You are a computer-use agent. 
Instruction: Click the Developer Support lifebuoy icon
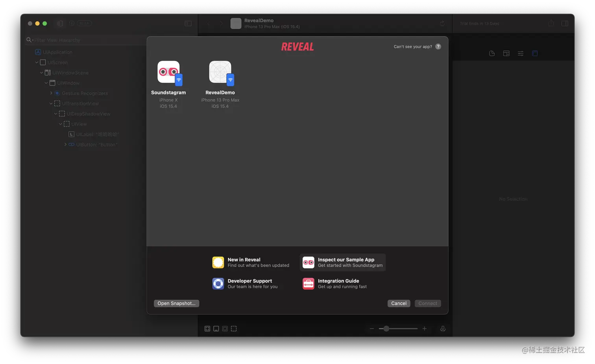(x=218, y=284)
